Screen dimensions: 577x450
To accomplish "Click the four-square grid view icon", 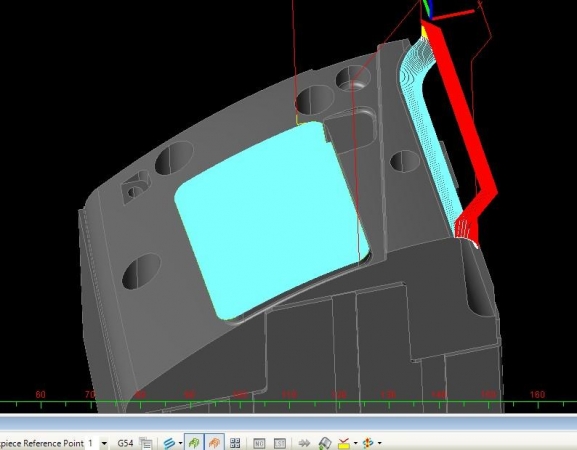I will [x=235, y=443].
